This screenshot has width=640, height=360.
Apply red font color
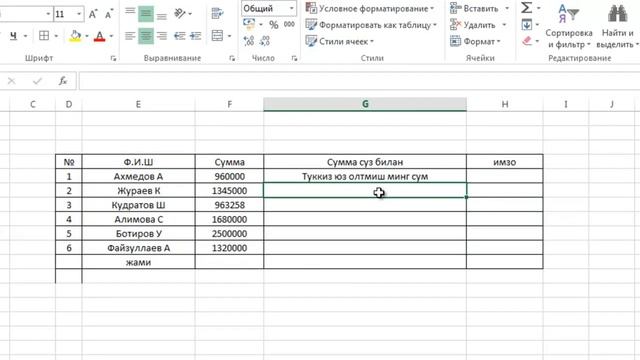99,36
